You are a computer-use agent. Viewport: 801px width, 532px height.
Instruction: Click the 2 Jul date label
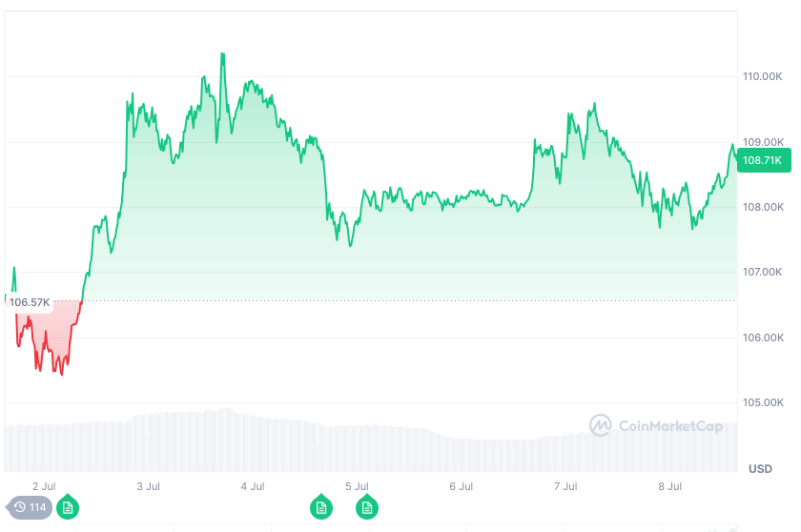pyautogui.click(x=44, y=486)
